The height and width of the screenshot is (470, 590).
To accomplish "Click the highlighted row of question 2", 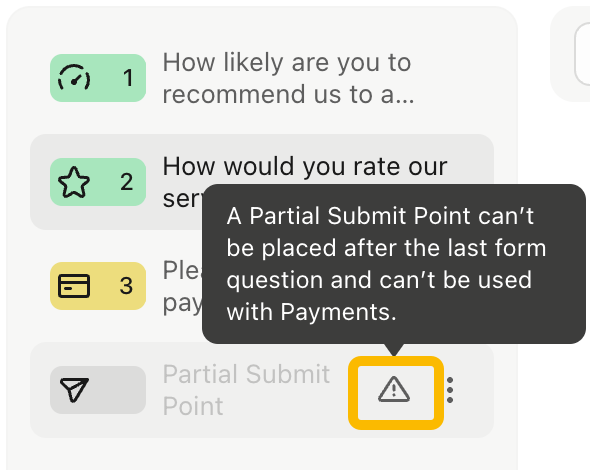I will point(262,182).
